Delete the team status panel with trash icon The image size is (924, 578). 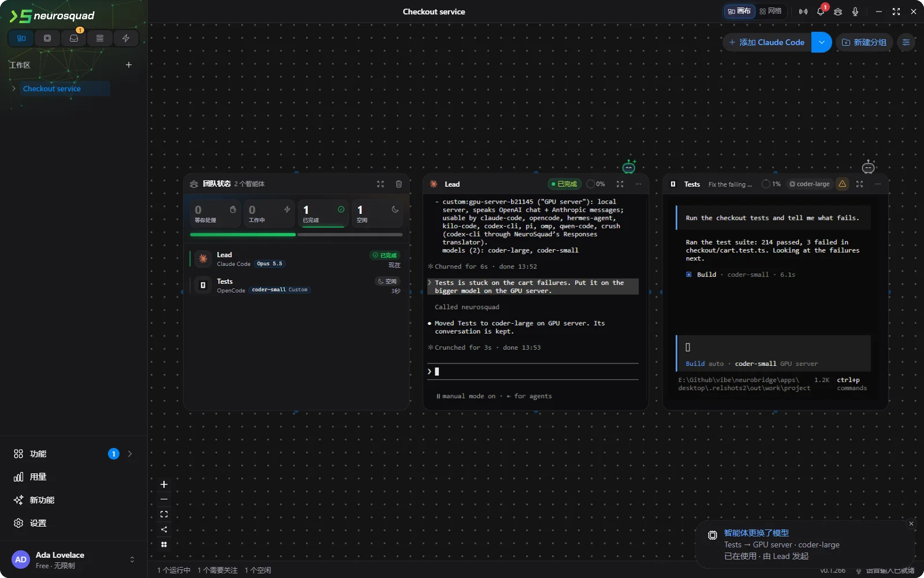tap(398, 184)
